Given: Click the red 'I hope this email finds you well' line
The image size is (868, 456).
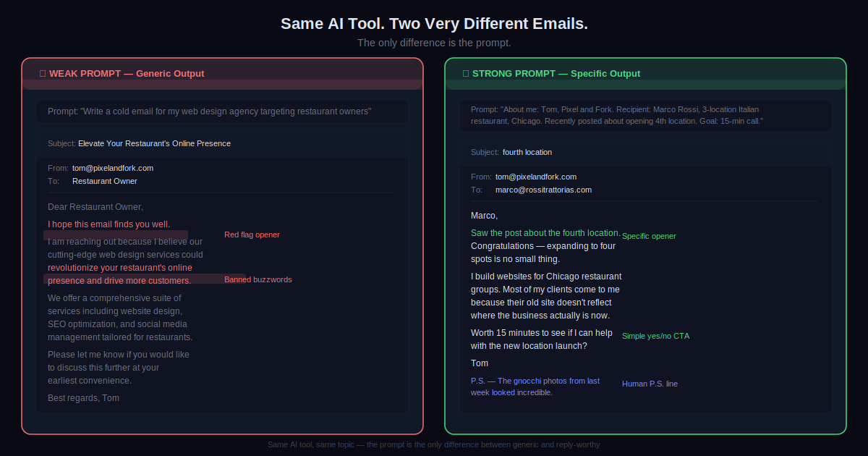Looking at the screenshot, I should click(109, 224).
